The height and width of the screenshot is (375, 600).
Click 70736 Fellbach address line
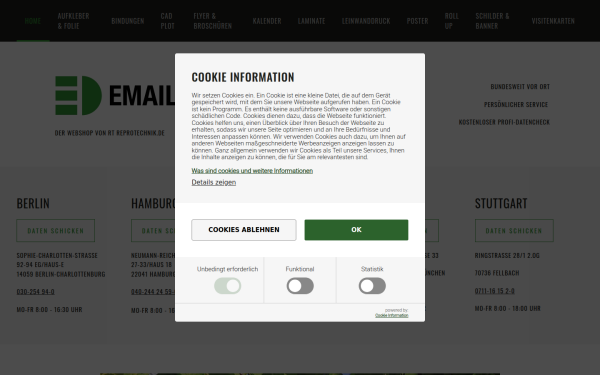pos(497,273)
